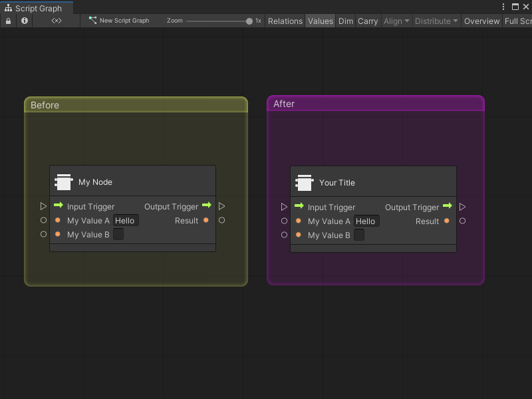
Task: Click Result orange port dot on My Node
Action: (206, 220)
